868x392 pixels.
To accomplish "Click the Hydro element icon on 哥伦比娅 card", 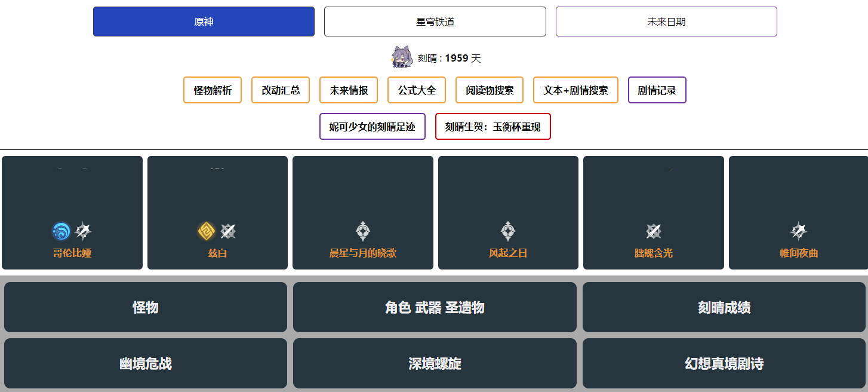I will [x=61, y=231].
